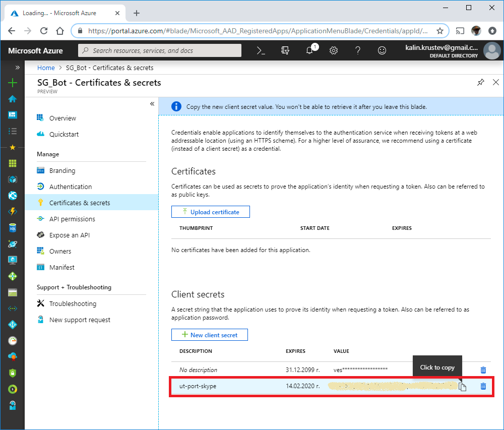
Task: Open Help and support person icon
Action: point(13,406)
